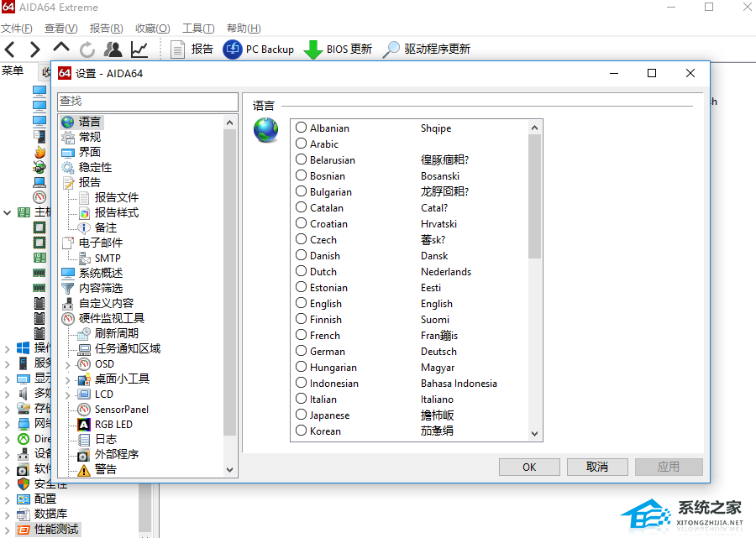The image size is (756, 538).
Task: Select the 界面 item in settings tree
Action: [81, 152]
